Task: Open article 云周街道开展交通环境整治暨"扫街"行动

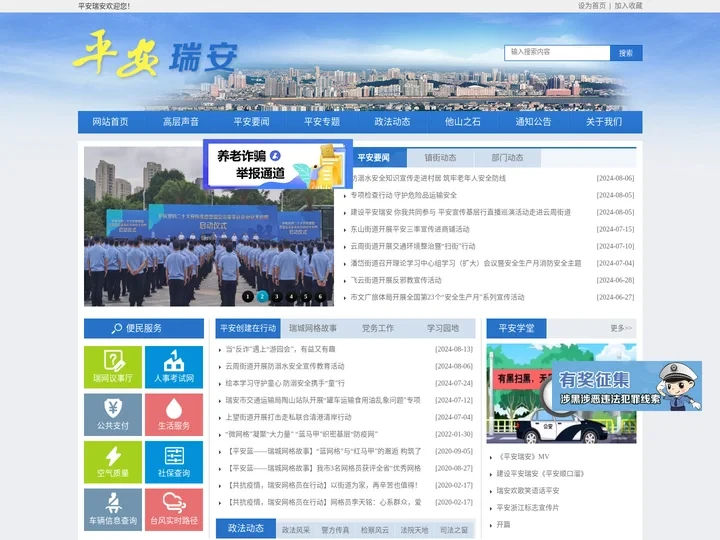Action: tap(413, 246)
